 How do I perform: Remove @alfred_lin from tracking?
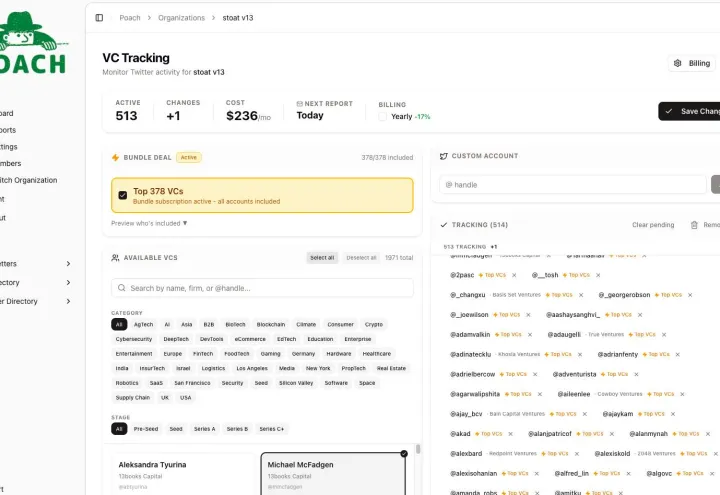pos(628,473)
